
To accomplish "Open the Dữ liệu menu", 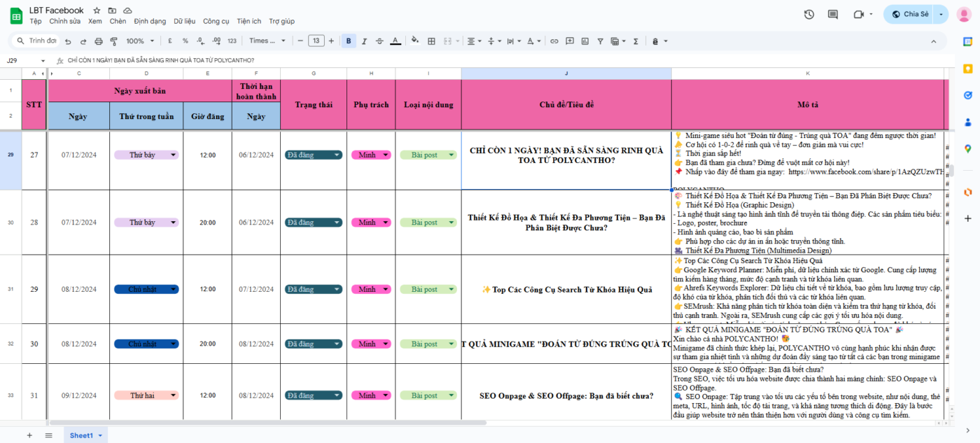I will 185,22.
